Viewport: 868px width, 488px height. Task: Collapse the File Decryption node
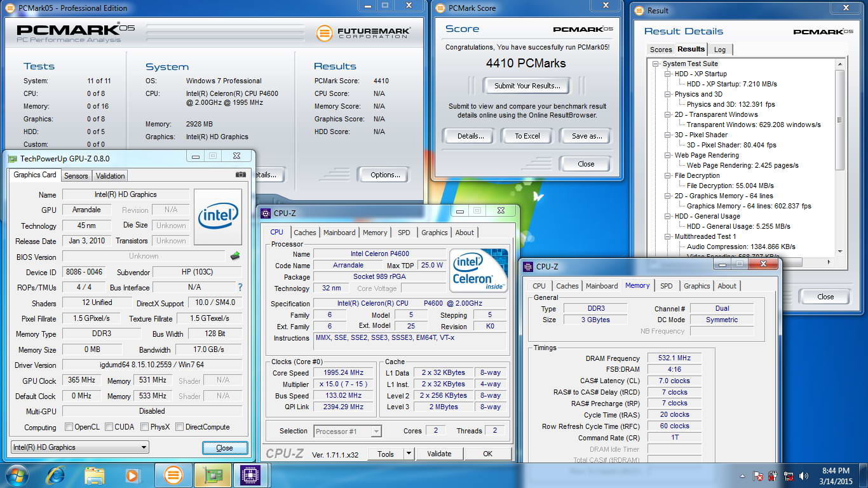(668, 175)
